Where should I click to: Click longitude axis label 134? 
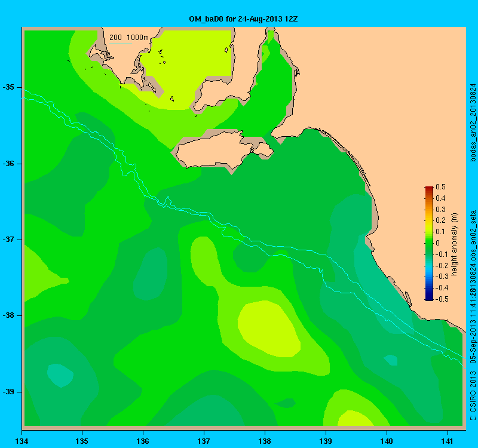click(22, 441)
